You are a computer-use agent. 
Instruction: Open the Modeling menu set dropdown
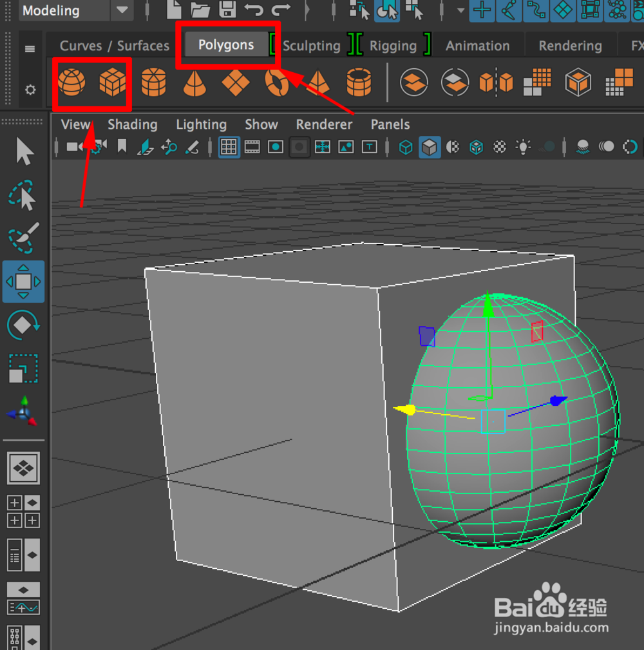[76, 10]
